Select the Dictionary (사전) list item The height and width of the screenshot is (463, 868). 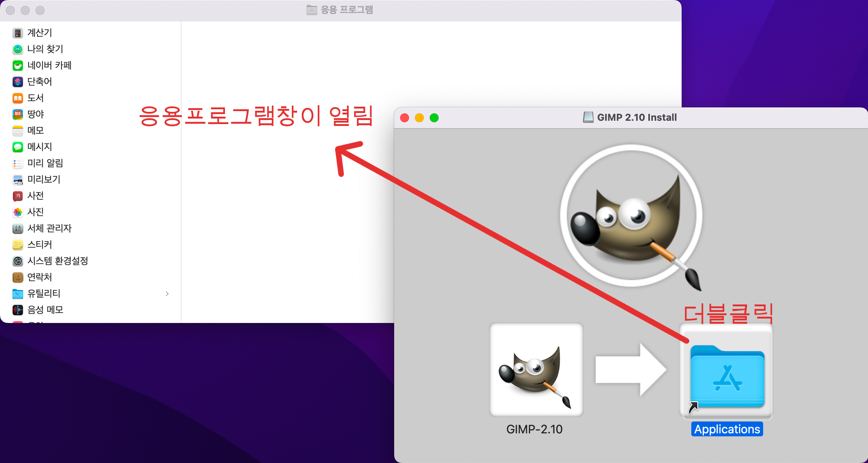[35, 196]
